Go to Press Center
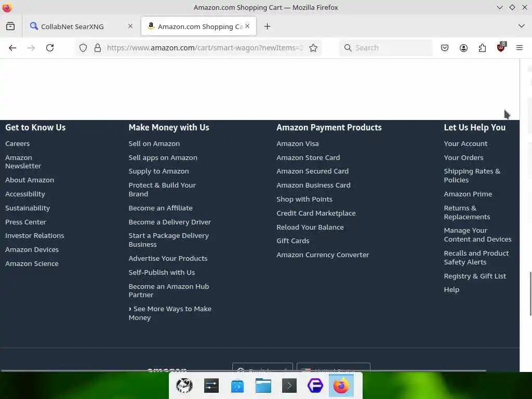 point(25,222)
